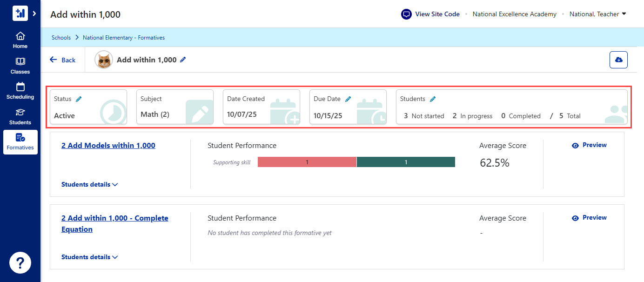Open Scheduling from the sidebar
This screenshot has width=644, height=282.
click(x=20, y=91)
